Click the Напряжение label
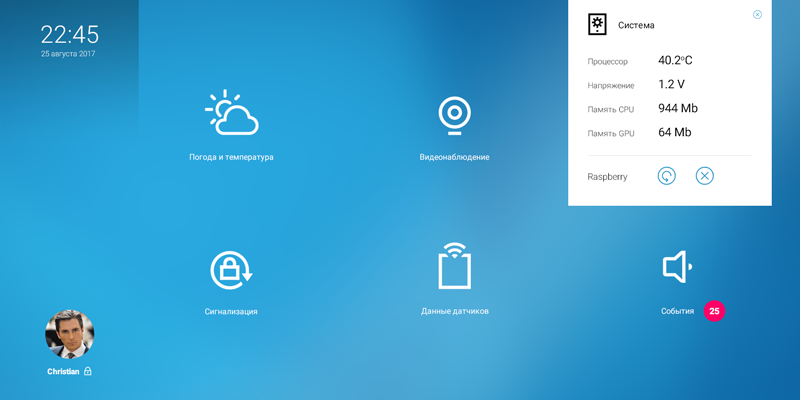800x400 pixels. (611, 86)
